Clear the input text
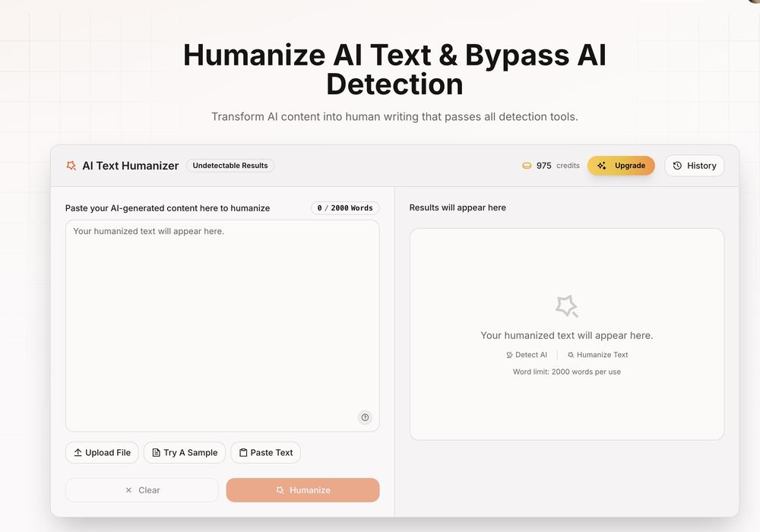This screenshot has width=760, height=532. tap(142, 490)
